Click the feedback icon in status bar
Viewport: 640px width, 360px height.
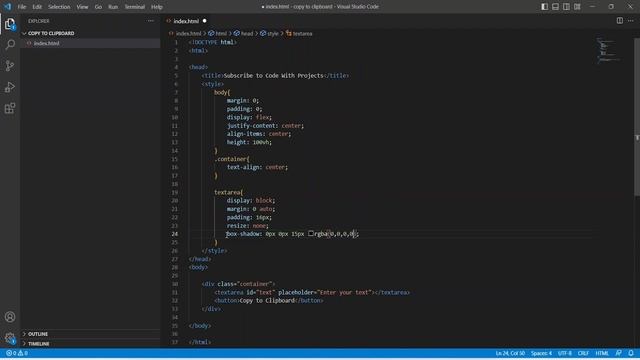click(619, 353)
